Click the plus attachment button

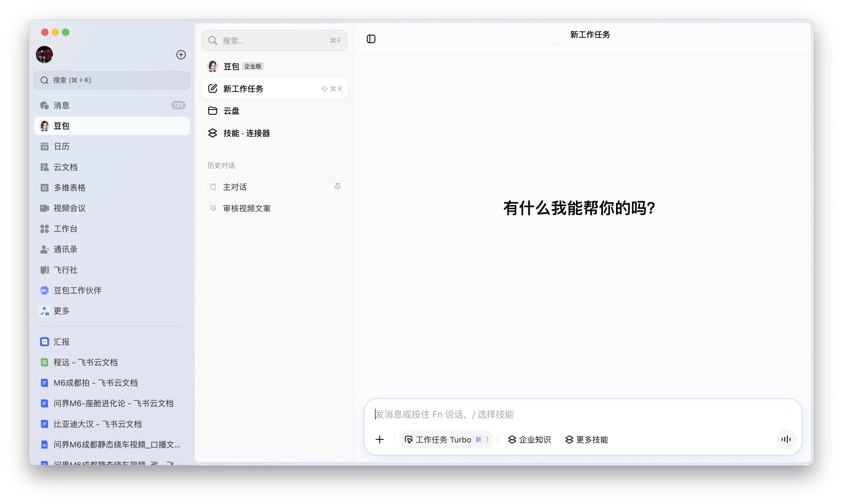point(380,439)
